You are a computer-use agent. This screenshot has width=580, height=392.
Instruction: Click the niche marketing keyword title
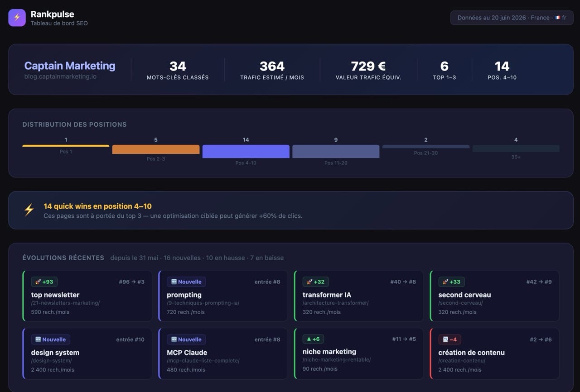(x=329, y=352)
